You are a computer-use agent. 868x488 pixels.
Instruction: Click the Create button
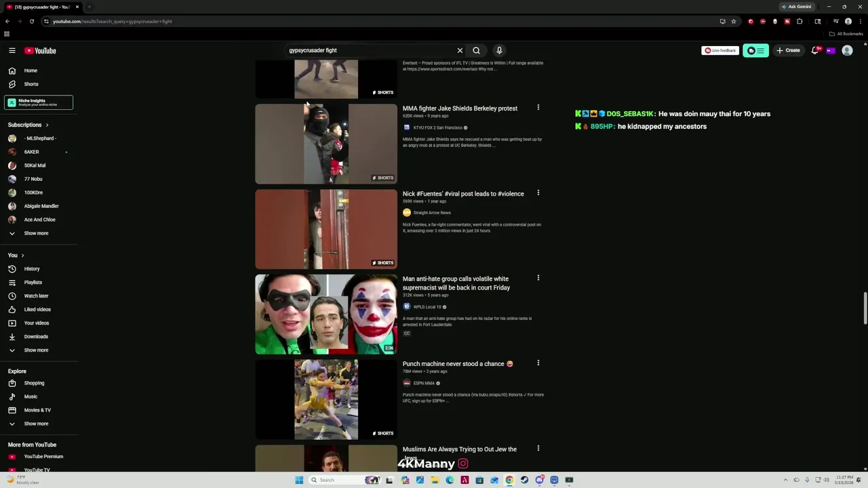tap(789, 50)
